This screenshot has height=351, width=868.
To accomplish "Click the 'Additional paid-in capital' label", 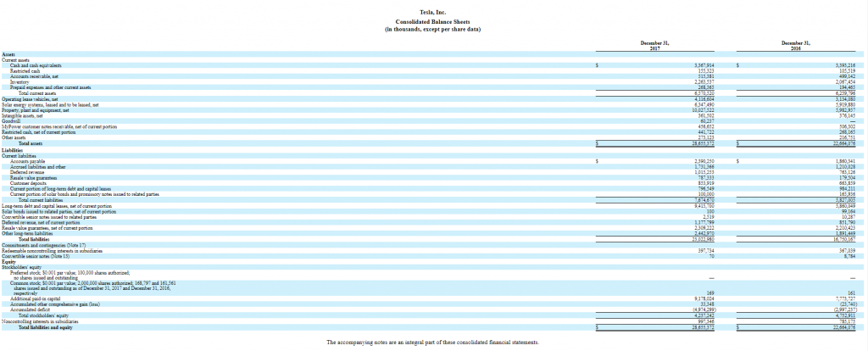I will (x=36, y=298).
